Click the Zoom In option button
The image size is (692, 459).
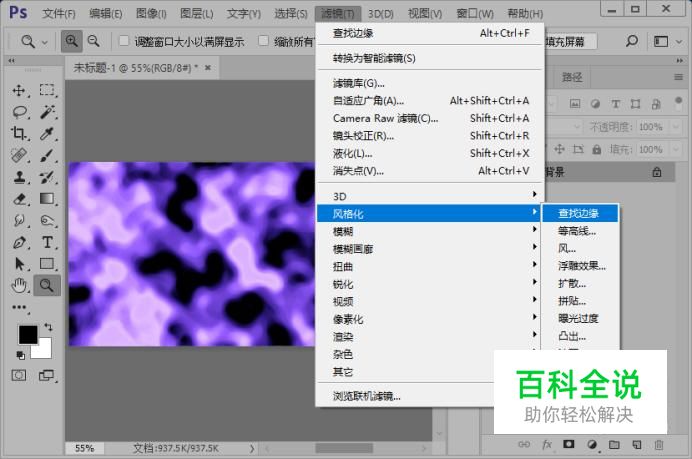coord(71,41)
